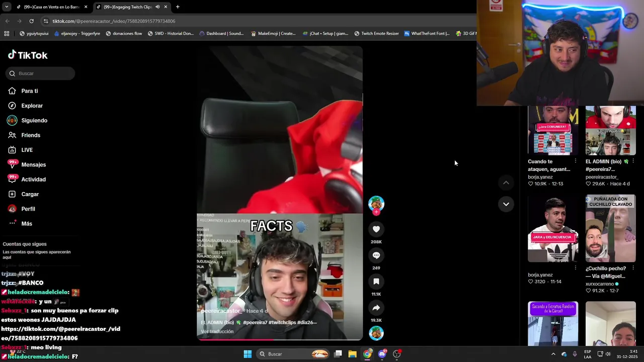
Task: Open 'PUÑALADA CON CUCHILLO CLAVADO' thumbnail
Action: tap(610, 228)
